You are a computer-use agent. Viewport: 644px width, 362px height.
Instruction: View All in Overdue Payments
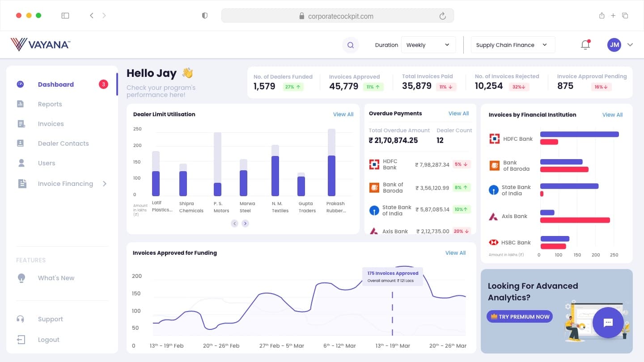458,114
